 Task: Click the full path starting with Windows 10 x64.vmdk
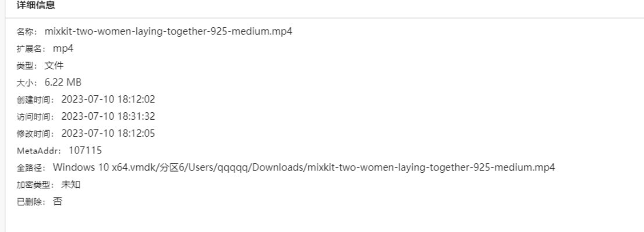pos(303,167)
